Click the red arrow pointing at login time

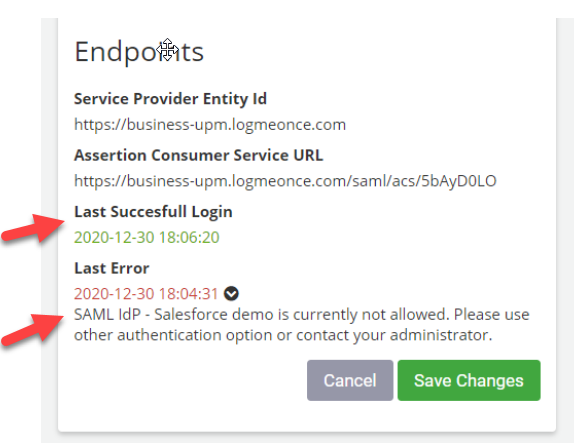(33, 228)
